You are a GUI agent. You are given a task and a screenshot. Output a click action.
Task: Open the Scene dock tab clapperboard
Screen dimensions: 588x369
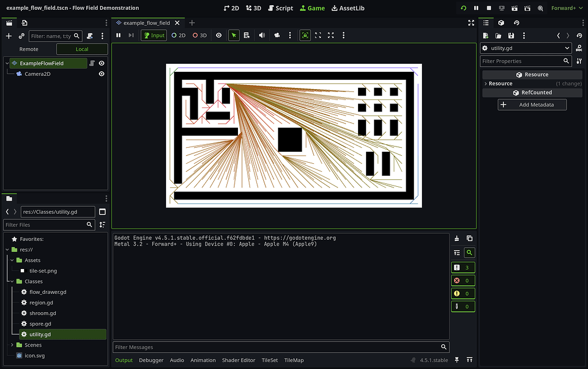coord(9,23)
